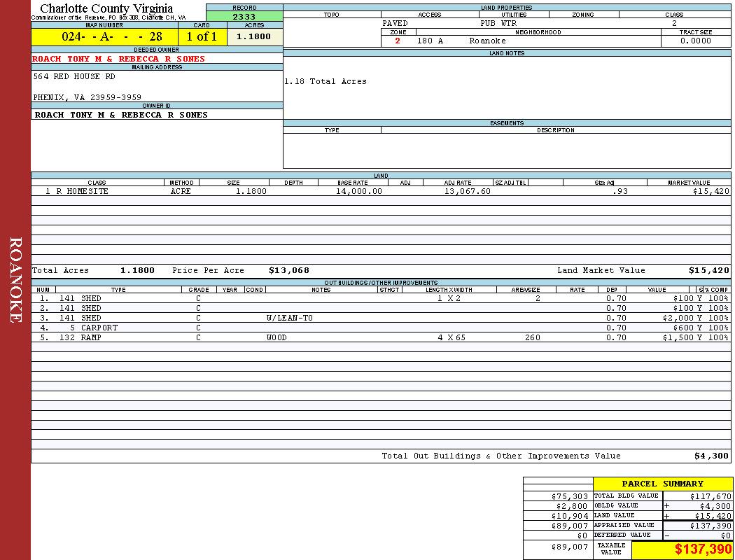
Task: Select the Roanoke neighborhood value
Action: pyautogui.click(x=487, y=41)
